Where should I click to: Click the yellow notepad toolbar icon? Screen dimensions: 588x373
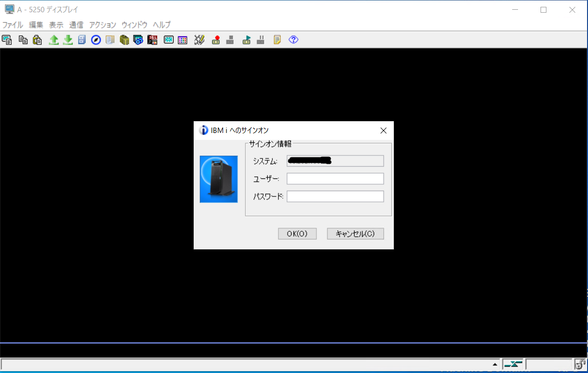click(x=277, y=40)
